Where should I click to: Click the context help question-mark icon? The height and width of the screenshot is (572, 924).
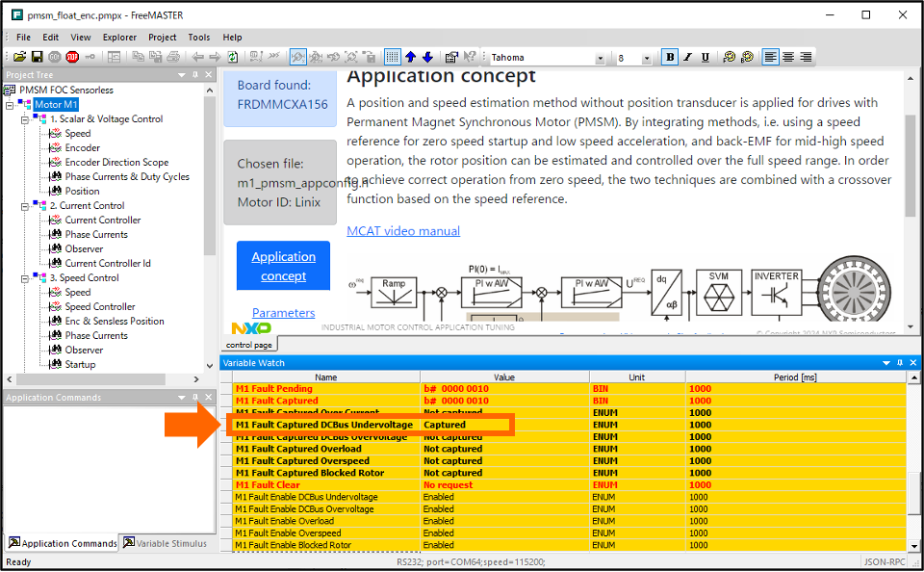click(x=469, y=57)
